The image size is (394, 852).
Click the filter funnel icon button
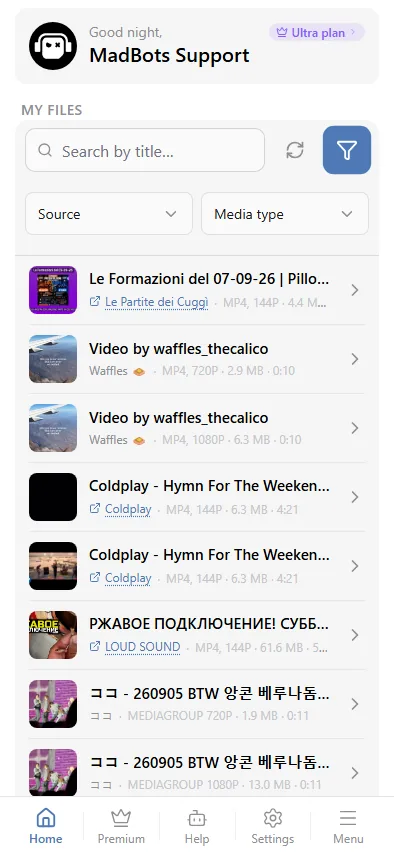(x=347, y=150)
